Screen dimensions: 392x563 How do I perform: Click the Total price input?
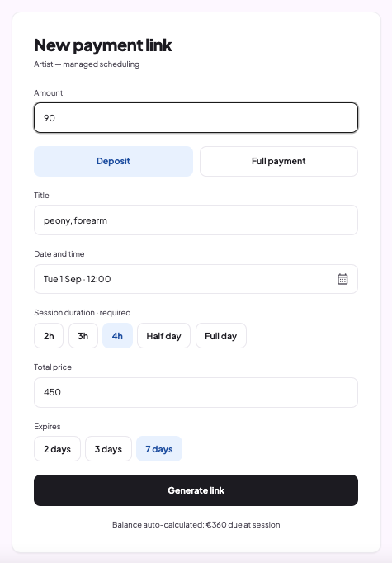click(196, 392)
